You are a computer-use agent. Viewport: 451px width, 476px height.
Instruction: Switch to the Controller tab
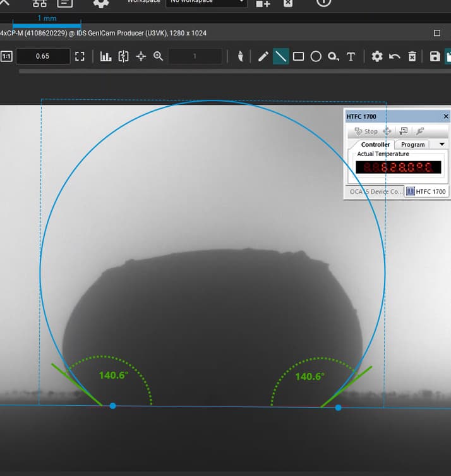tap(375, 145)
